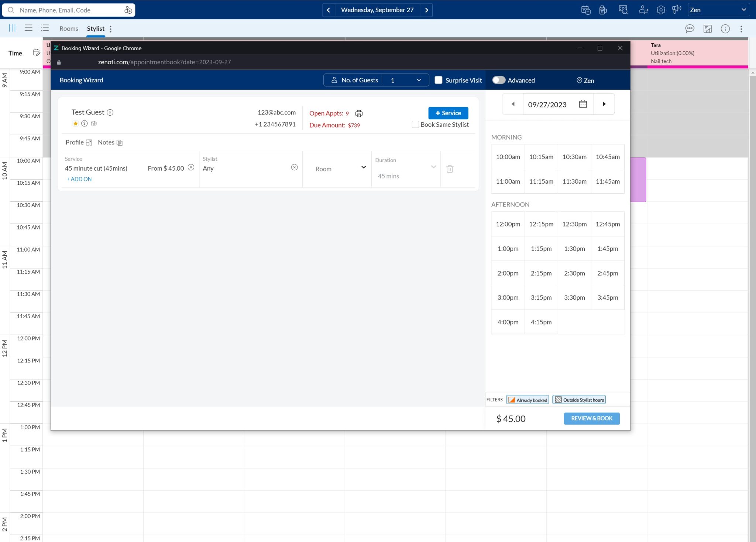Open the guest Notes icon
The height and width of the screenshot is (542, 756).
(120, 143)
